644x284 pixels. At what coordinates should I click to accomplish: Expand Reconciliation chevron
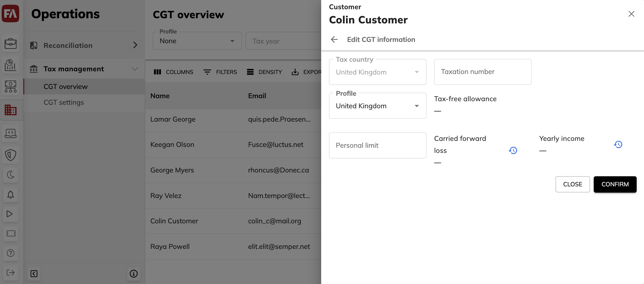(x=135, y=45)
